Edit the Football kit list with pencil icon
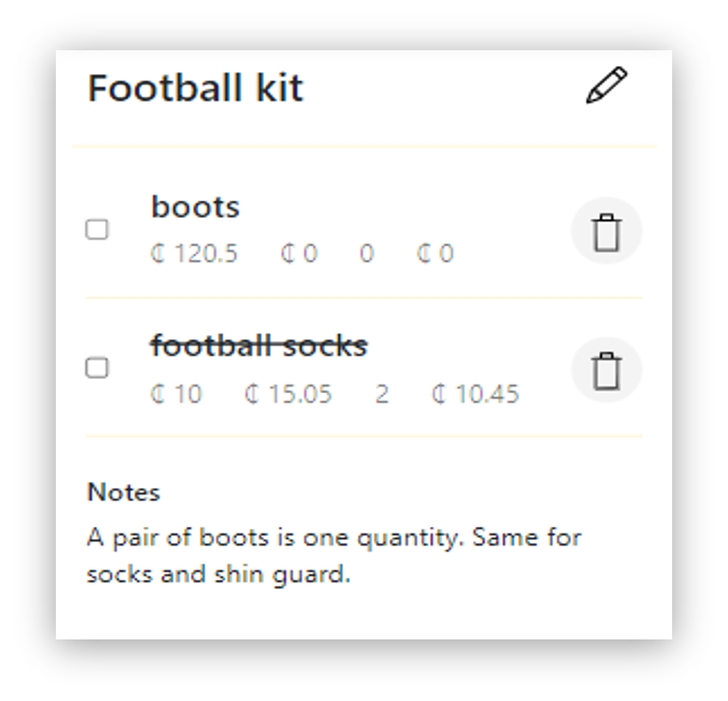728x701 pixels. 607,85
